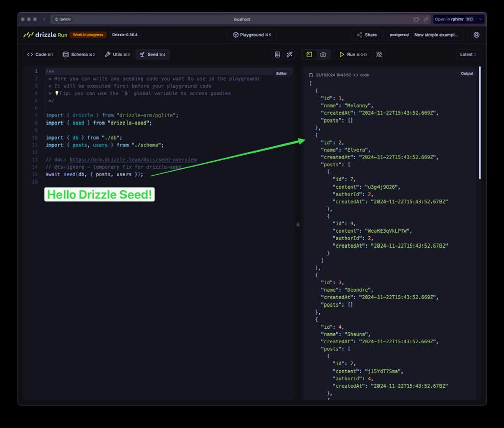This screenshot has height=428, width=504.
Task: Click the panel divider handle
Action: (x=298, y=224)
